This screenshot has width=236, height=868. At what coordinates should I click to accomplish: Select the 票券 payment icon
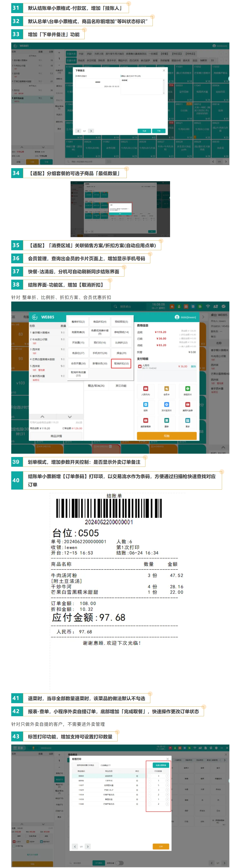[x=166, y=420]
